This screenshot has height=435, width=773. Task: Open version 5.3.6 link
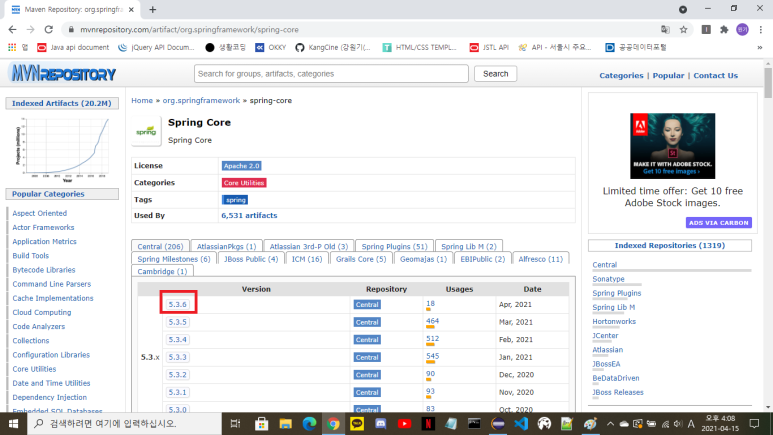(177, 304)
